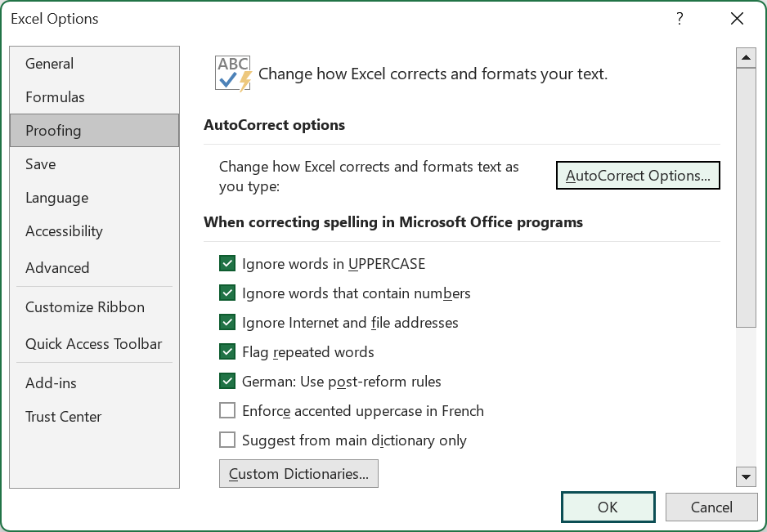
Task: Open the Trust Center section
Action: point(63,417)
